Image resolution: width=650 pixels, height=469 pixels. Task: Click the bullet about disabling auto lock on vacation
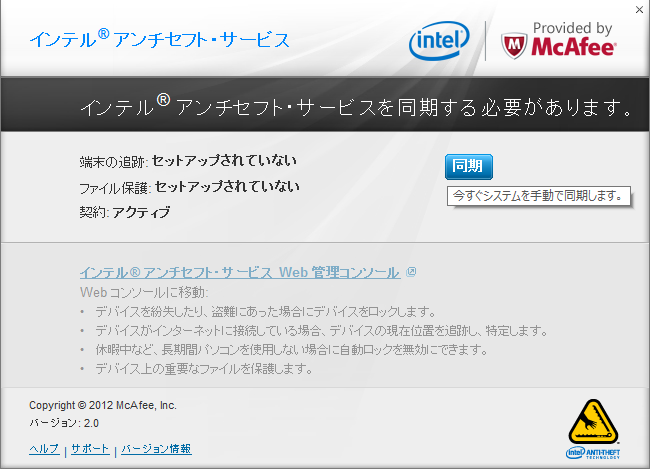[x=292, y=350]
